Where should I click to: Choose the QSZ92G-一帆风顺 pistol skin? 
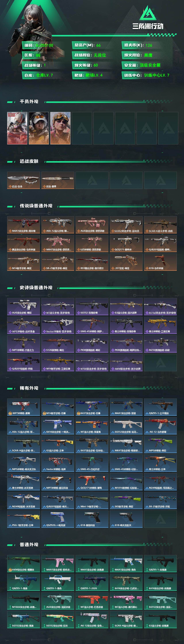(x=58, y=519)
